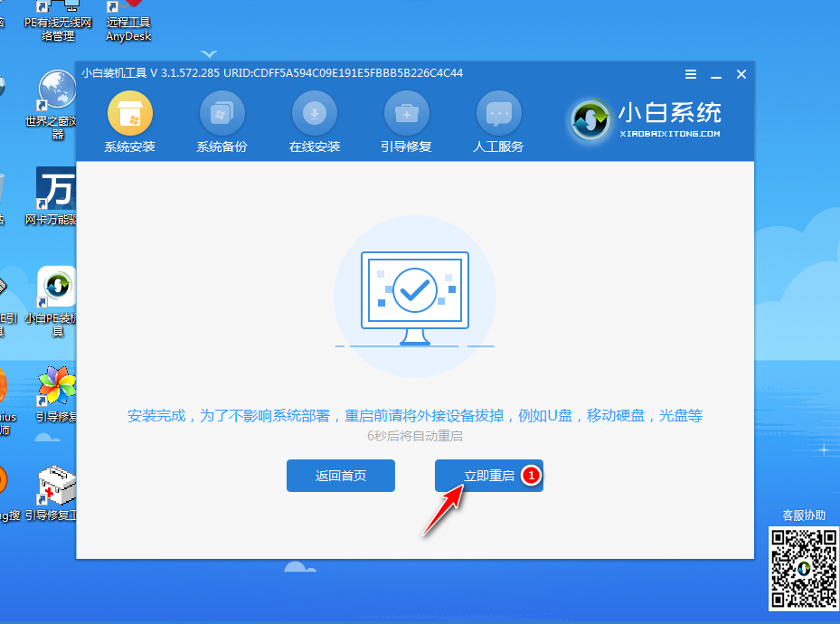Click the 返回首页 (Return Home) button
The image size is (840, 624).
340,475
